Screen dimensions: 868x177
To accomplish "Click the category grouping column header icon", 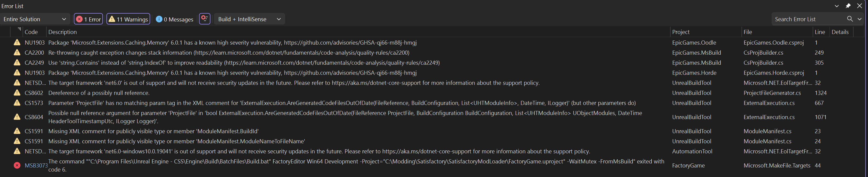I will [x=19, y=29].
